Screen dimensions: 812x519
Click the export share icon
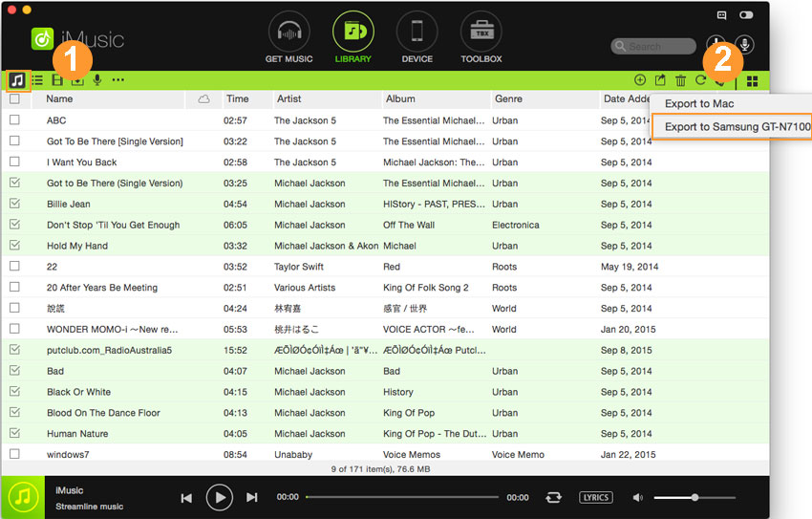coord(660,81)
